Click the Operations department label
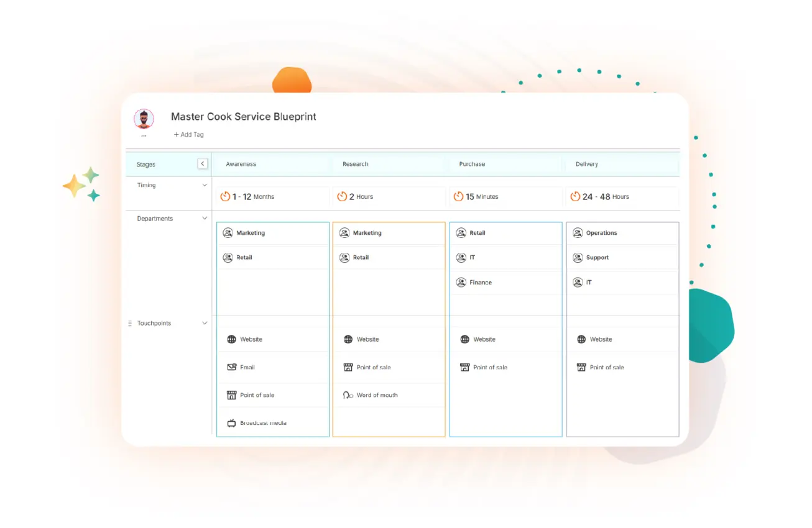Screen dimensions: 812x528 tap(602, 233)
